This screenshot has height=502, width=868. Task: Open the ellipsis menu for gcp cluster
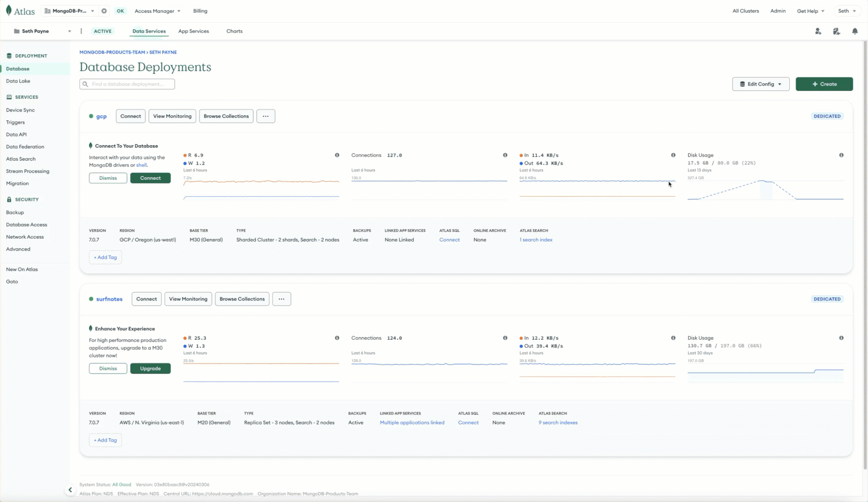(265, 116)
